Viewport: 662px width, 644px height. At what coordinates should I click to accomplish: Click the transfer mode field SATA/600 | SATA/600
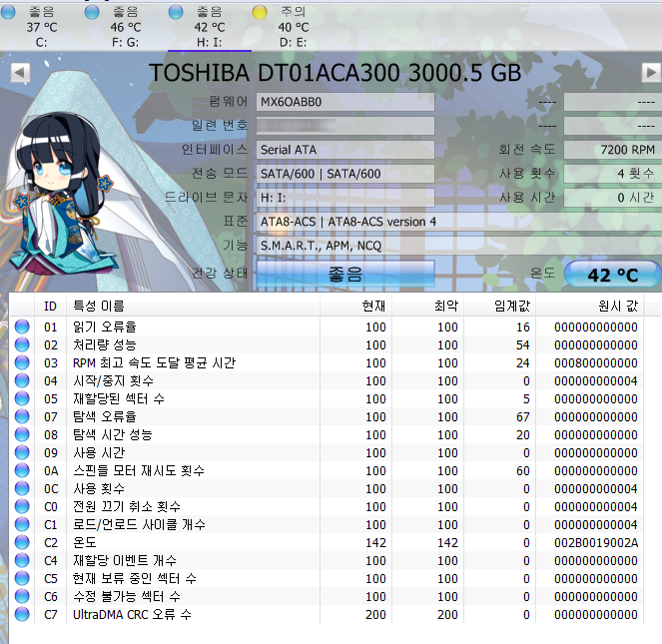pyautogui.click(x=345, y=174)
